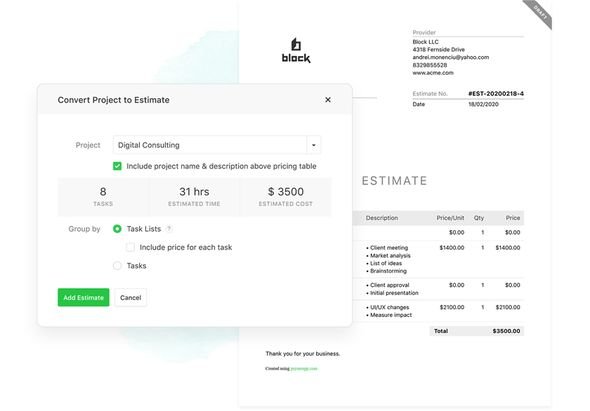Close the Convert Project to Estimate dialog
The width and height of the screenshot is (590, 411).
pyautogui.click(x=328, y=100)
